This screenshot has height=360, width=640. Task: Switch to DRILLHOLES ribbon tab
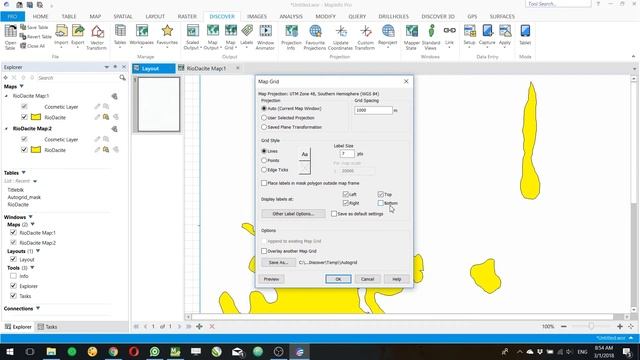[x=393, y=16]
